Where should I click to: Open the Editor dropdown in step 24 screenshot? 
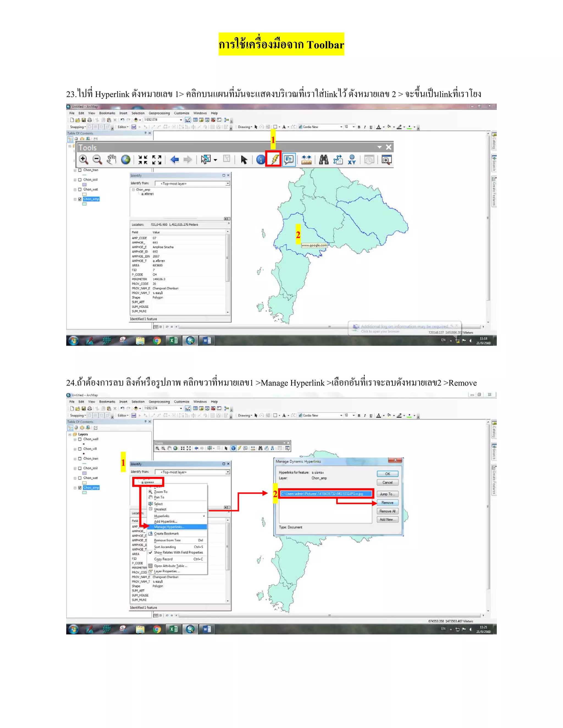(123, 415)
